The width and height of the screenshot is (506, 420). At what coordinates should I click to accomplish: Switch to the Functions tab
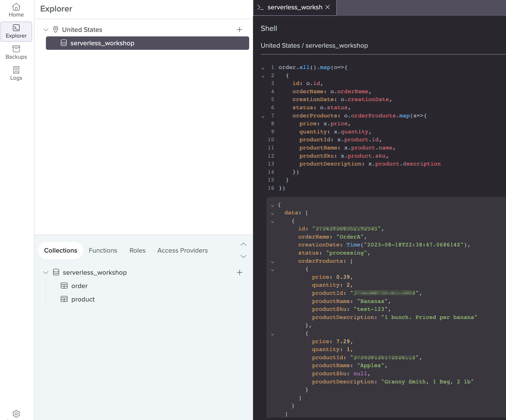click(x=103, y=250)
